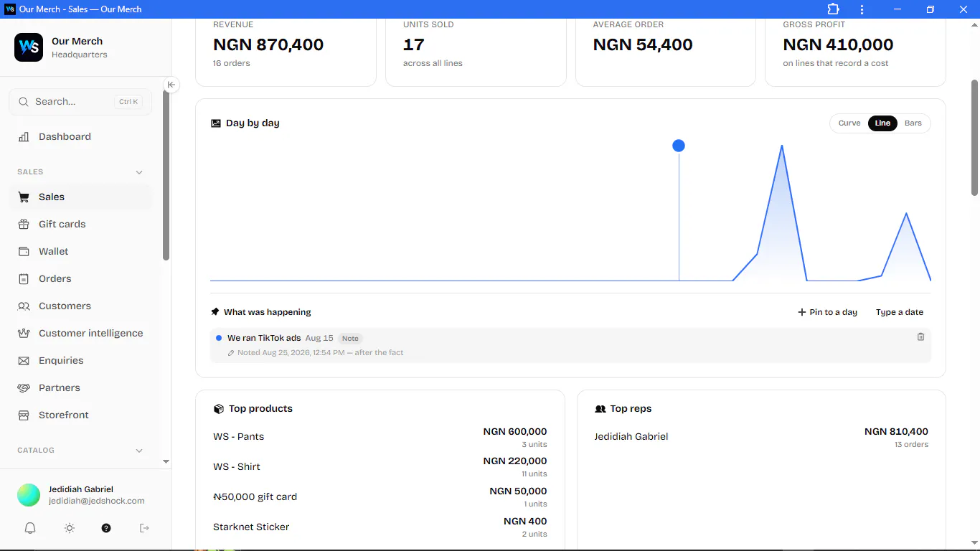Screen dimensions: 980x551
Task: Click the Storefront shop icon
Action: [x=24, y=415]
